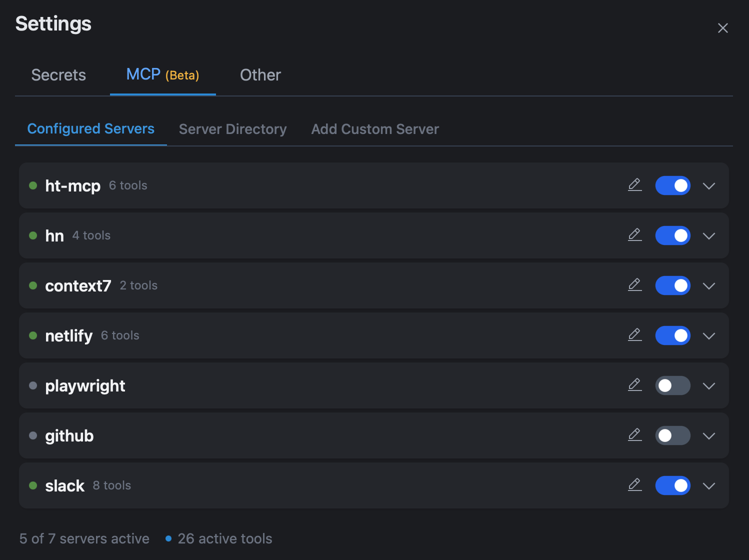
Task: Edit the slack server configuration
Action: (x=635, y=485)
